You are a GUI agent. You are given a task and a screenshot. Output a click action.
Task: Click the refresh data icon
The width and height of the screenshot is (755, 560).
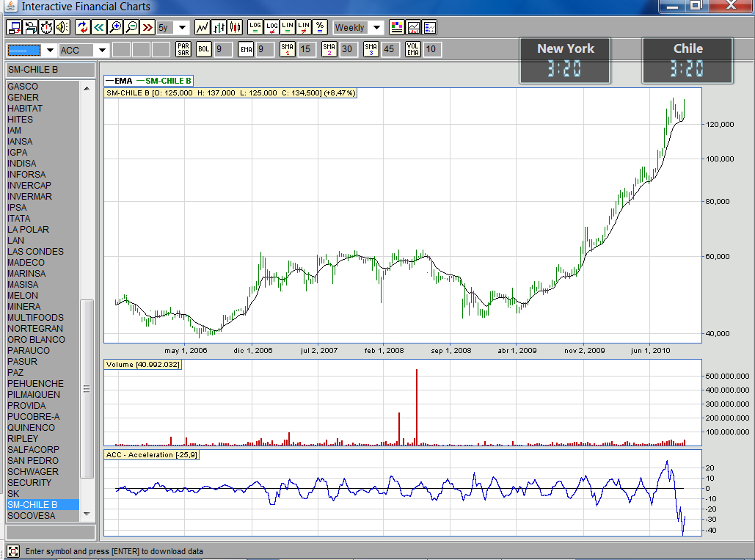(83, 27)
